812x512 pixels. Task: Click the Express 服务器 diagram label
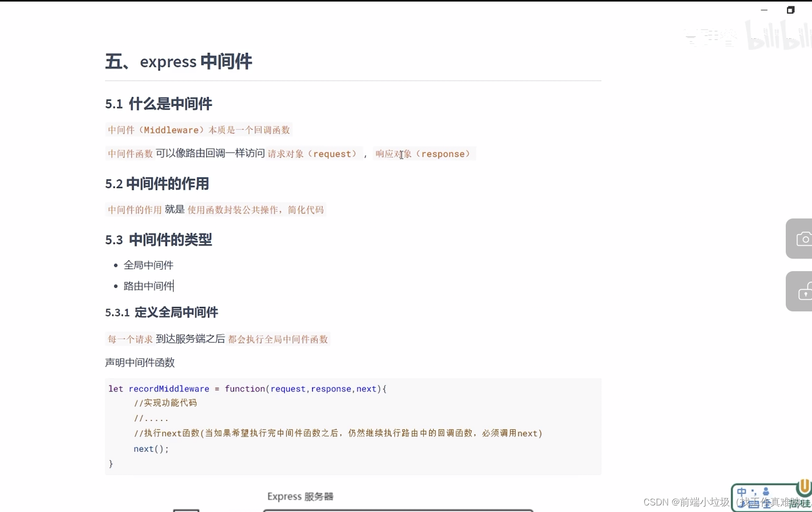point(300,496)
